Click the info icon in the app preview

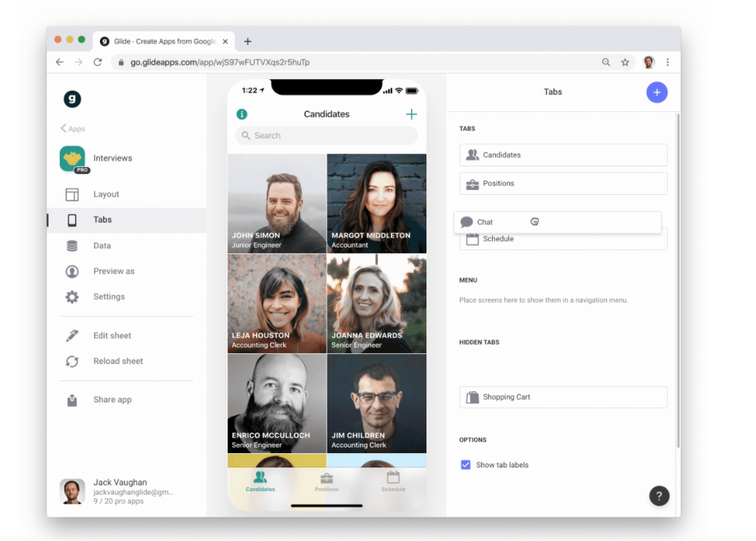coord(242,114)
